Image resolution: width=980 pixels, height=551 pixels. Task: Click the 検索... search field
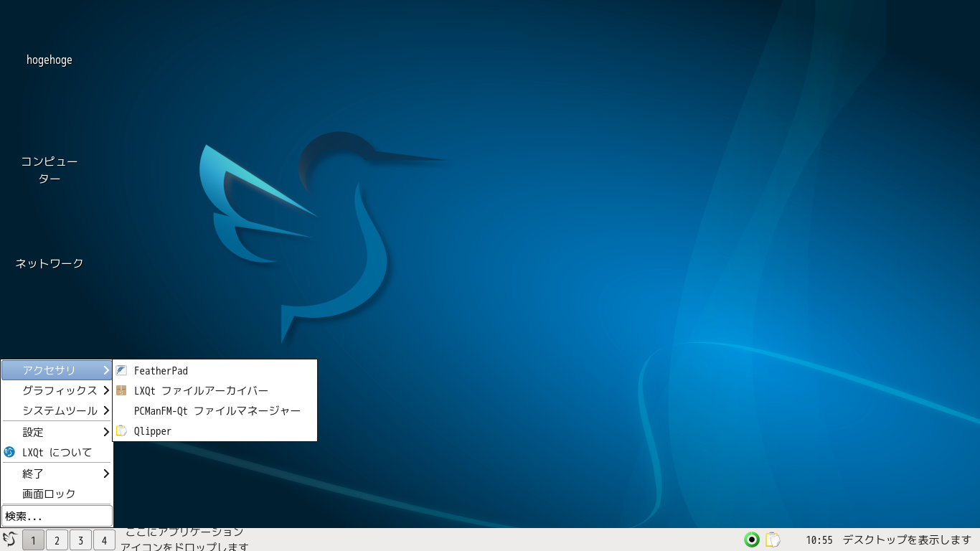pos(57,516)
